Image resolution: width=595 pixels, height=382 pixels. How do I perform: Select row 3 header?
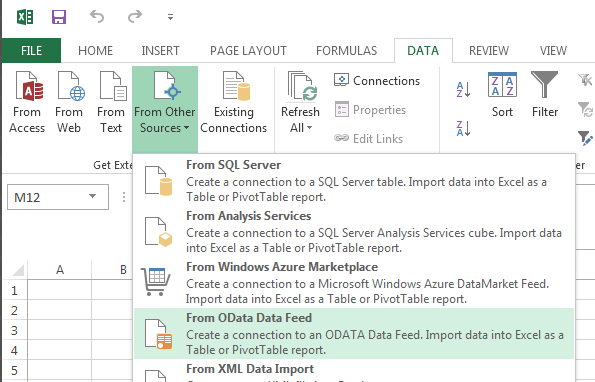point(14,330)
